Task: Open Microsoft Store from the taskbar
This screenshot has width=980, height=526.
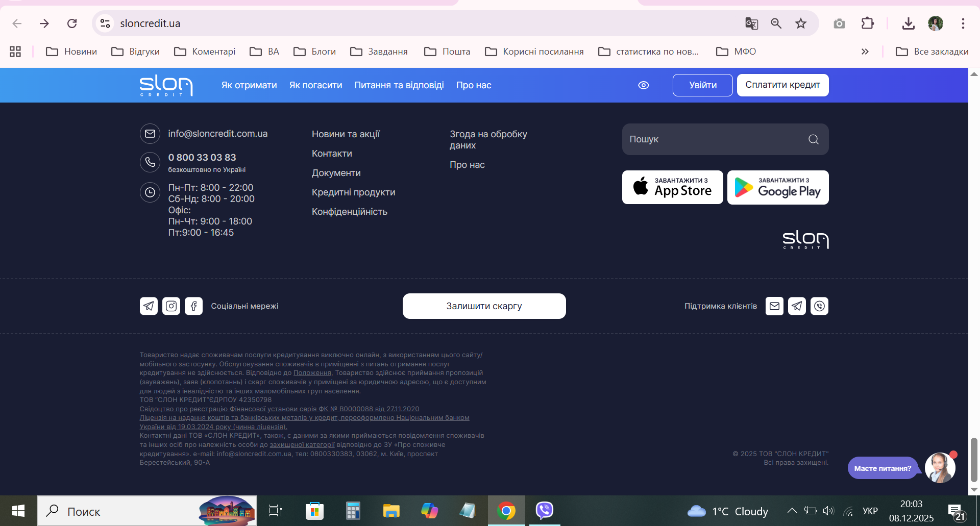Action: pyautogui.click(x=314, y=511)
